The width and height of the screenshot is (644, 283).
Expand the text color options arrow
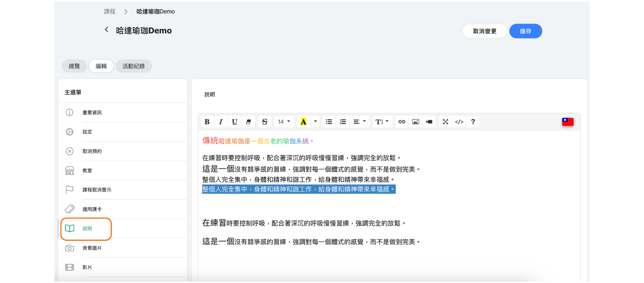[x=315, y=122]
